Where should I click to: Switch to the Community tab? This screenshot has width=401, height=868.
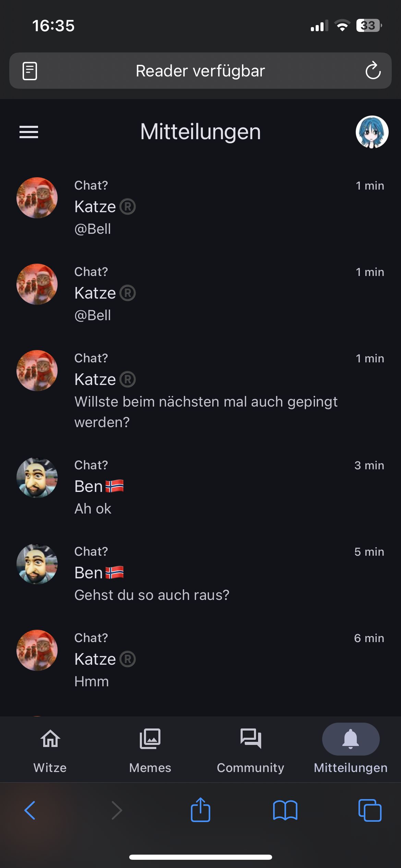tap(251, 751)
